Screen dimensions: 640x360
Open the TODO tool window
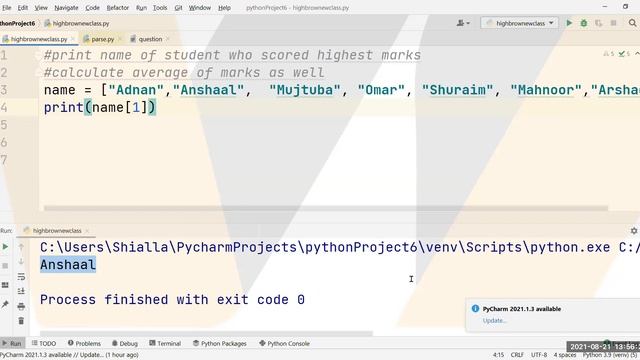[44, 343]
